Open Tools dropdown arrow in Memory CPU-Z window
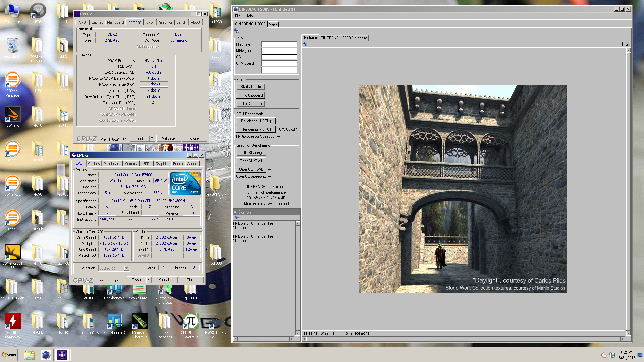Image resolution: width=644 pixels, height=362 pixels. point(152,138)
